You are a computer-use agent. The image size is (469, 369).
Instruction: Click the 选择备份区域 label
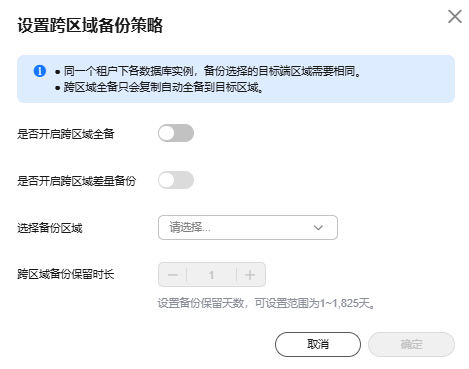click(50, 228)
